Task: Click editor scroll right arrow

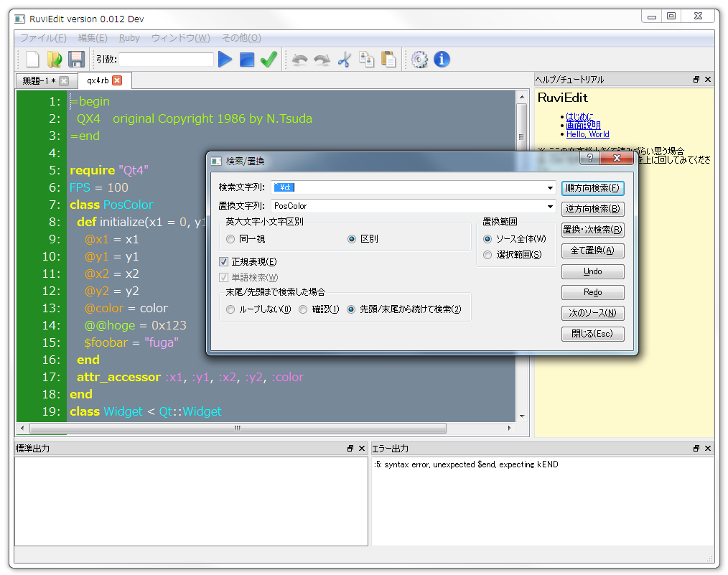Action: (509, 428)
